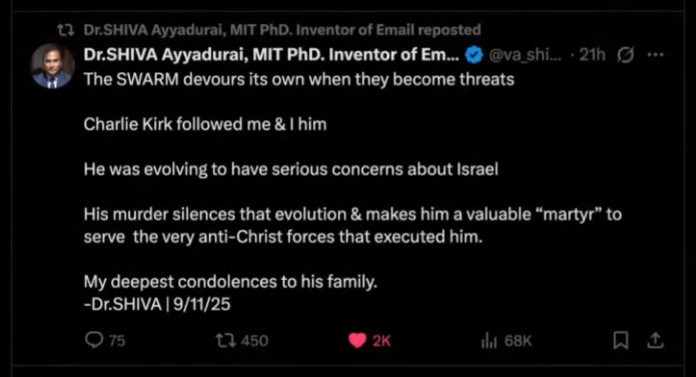Open the post via the 21h timestamp
This screenshot has height=377, width=696.
coord(592,55)
